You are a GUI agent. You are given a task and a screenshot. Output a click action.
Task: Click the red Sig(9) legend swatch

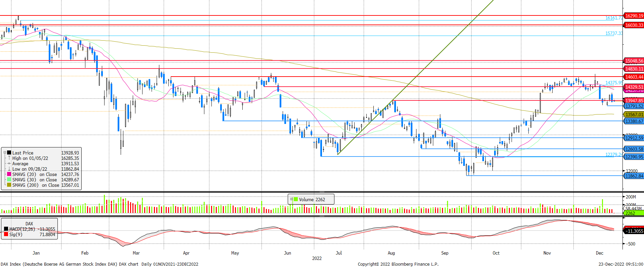[x=6, y=234]
